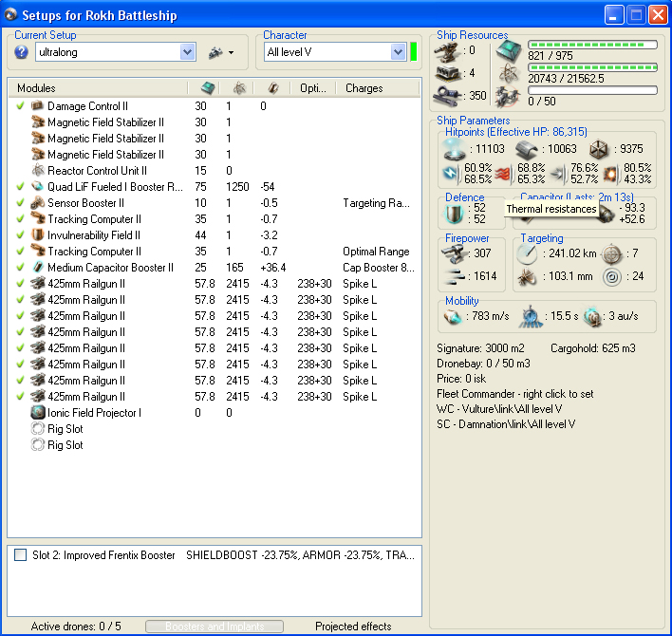Click the Defence shield tank icon
The image size is (672, 636).
pos(455,214)
